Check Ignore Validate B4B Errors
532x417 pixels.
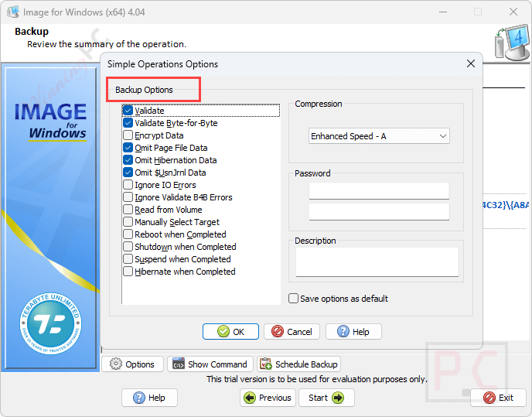pyautogui.click(x=128, y=197)
